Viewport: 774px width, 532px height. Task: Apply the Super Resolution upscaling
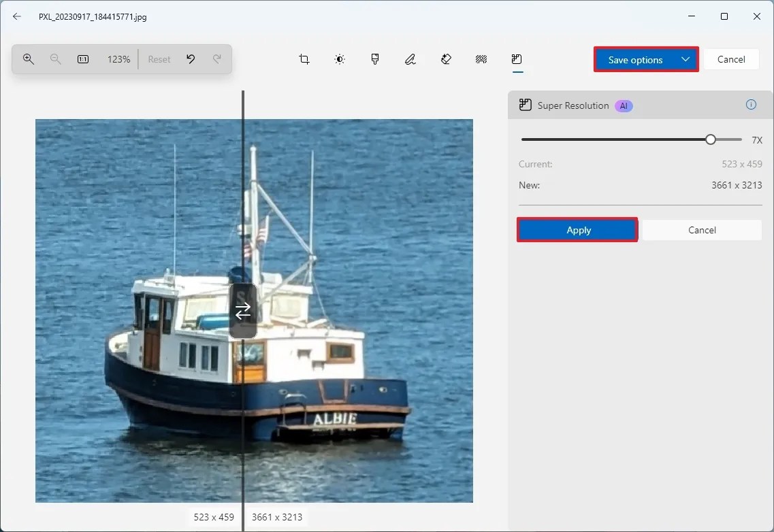coord(577,230)
